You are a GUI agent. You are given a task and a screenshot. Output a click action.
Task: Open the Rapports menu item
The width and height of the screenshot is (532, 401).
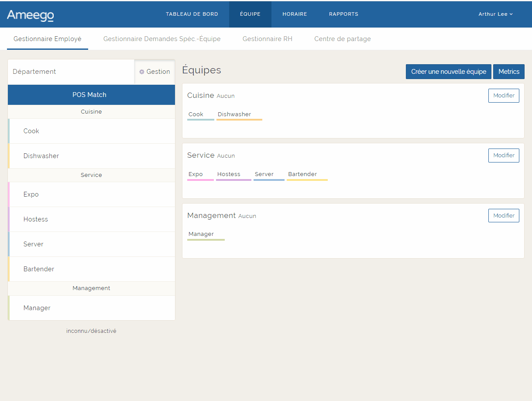[x=343, y=14]
